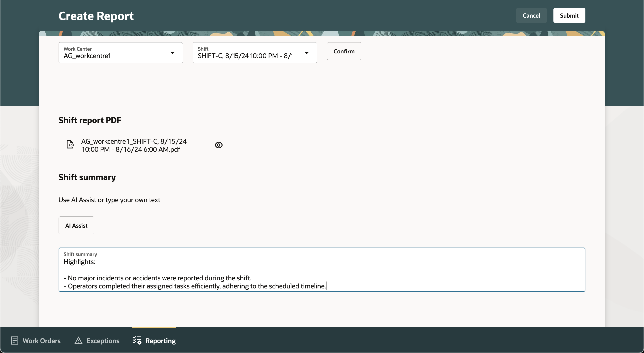The image size is (644, 353).
Task: Click the Exceptions warning triangle icon
Action: point(78,340)
